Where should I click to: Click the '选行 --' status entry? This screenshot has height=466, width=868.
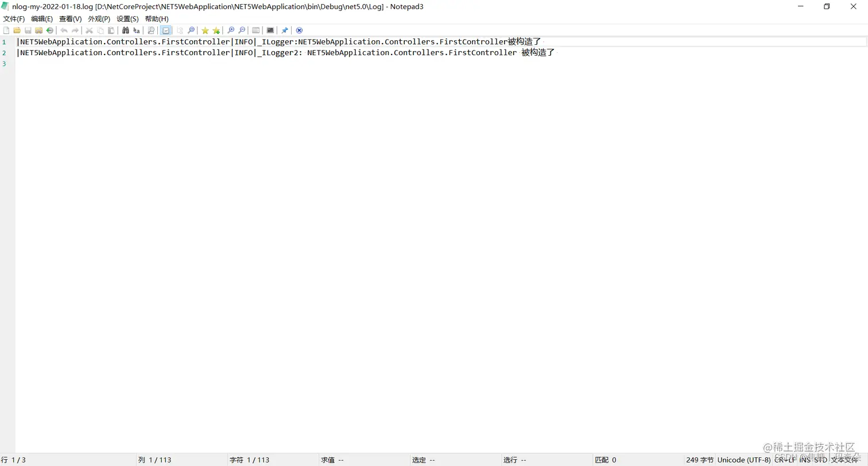515,460
